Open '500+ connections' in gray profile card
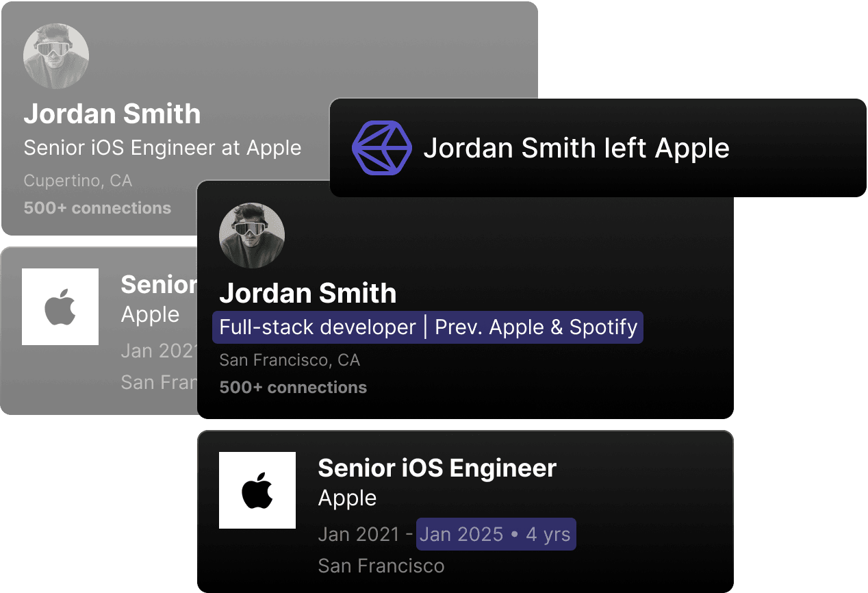Image resolution: width=868 pixels, height=593 pixels. coord(97,208)
